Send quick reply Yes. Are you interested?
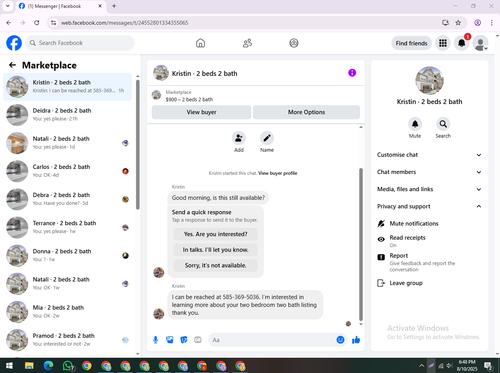This screenshot has height=373, width=500. 215,234
